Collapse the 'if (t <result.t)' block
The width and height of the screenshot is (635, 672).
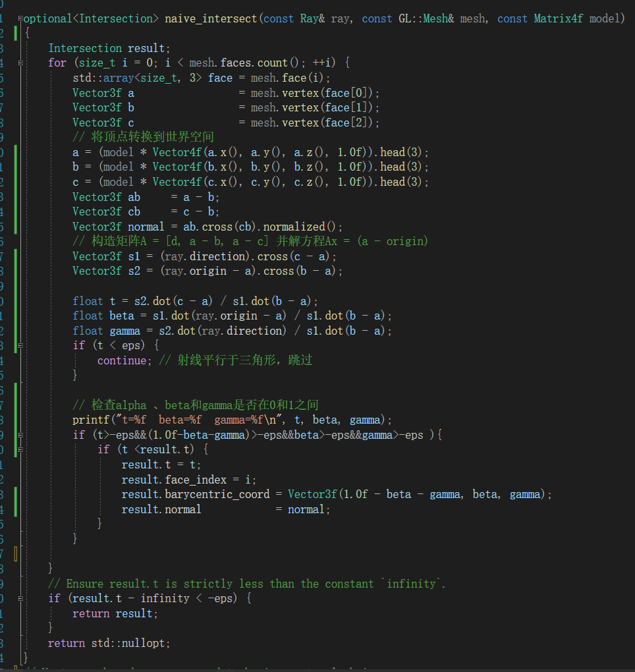[20, 449]
